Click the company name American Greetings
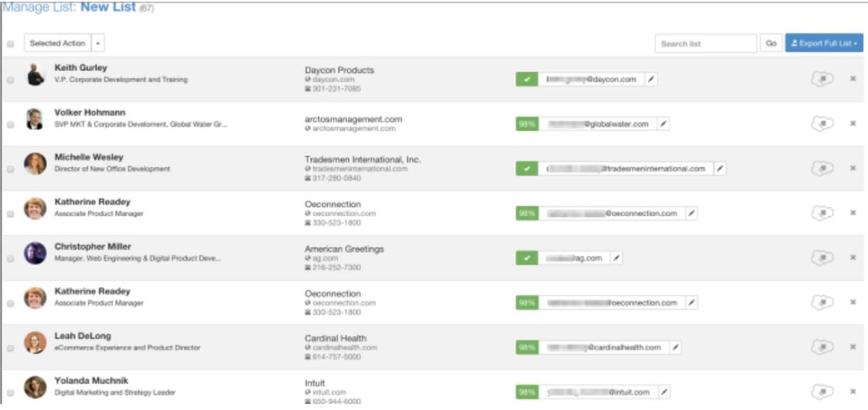Image resolution: width=868 pixels, height=410 pixels. point(344,249)
